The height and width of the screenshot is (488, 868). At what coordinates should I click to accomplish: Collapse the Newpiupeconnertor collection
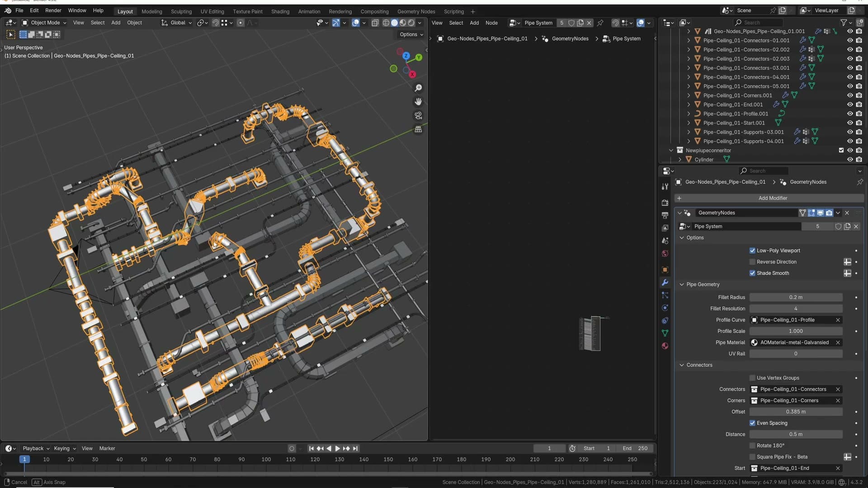[671, 150]
